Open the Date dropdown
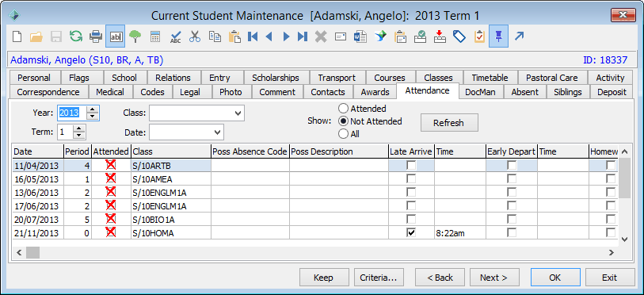Screen dimensions: 644x295 pyautogui.click(x=217, y=132)
